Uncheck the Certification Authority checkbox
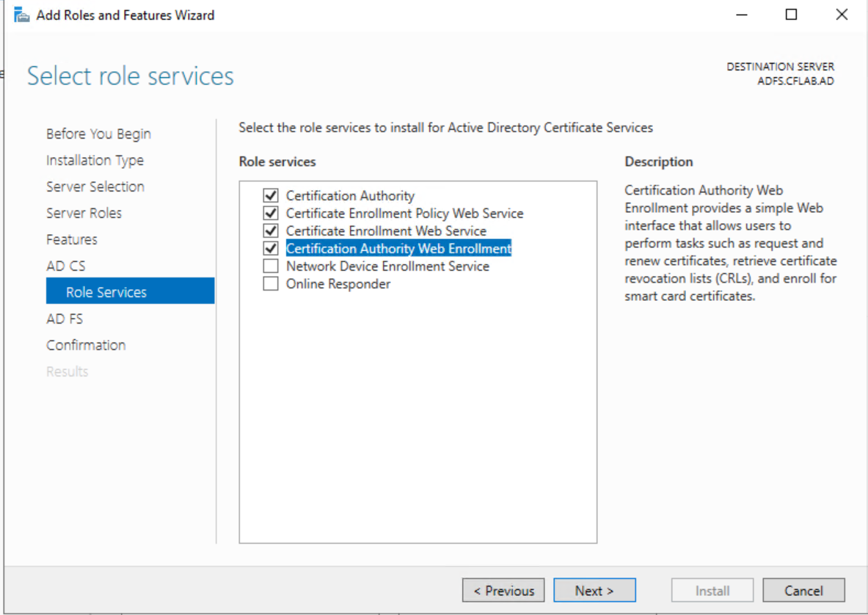This screenshot has height=615, width=868. [271, 196]
